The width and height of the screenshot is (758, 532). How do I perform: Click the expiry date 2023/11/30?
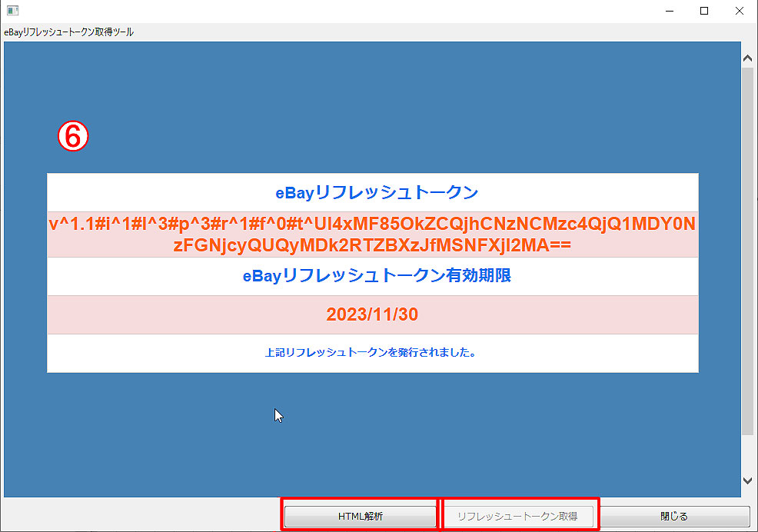click(x=372, y=314)
